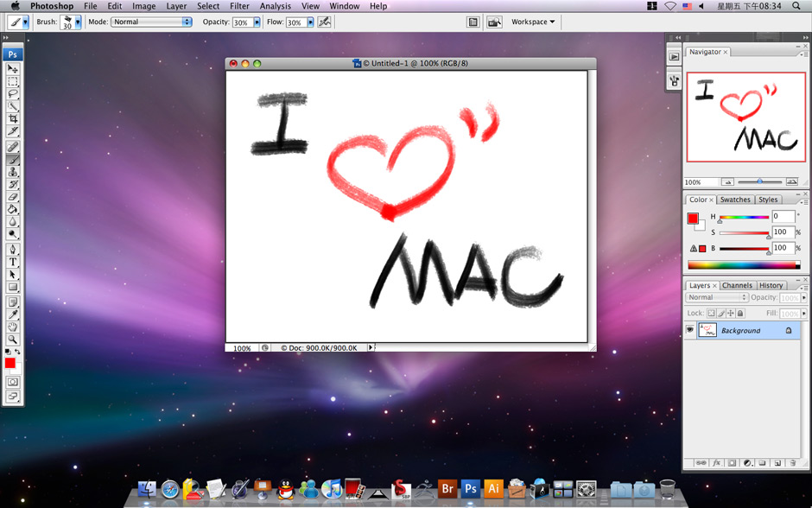Click the zoom out button in Navigator
This screenshot has height=508, width=812.
[727, 181]
